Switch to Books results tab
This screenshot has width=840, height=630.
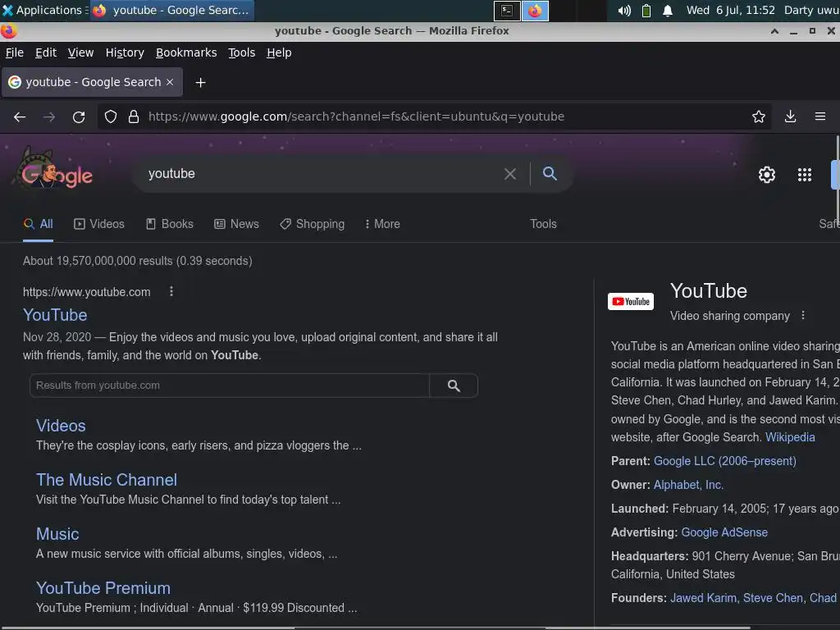[x=170, y=224]
